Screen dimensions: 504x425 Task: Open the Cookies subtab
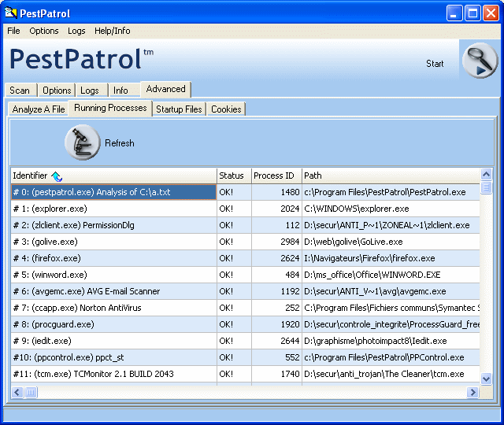point(226,109)
